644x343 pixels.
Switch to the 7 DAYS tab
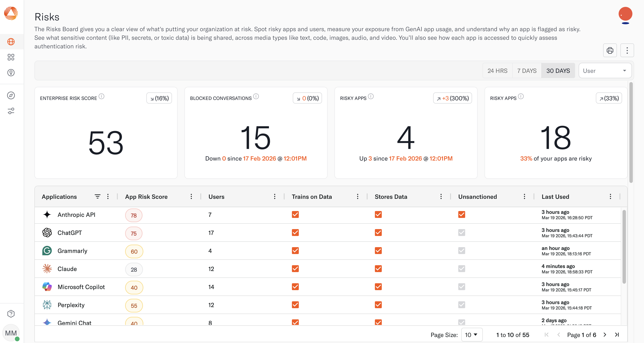(x=527, y=71)
